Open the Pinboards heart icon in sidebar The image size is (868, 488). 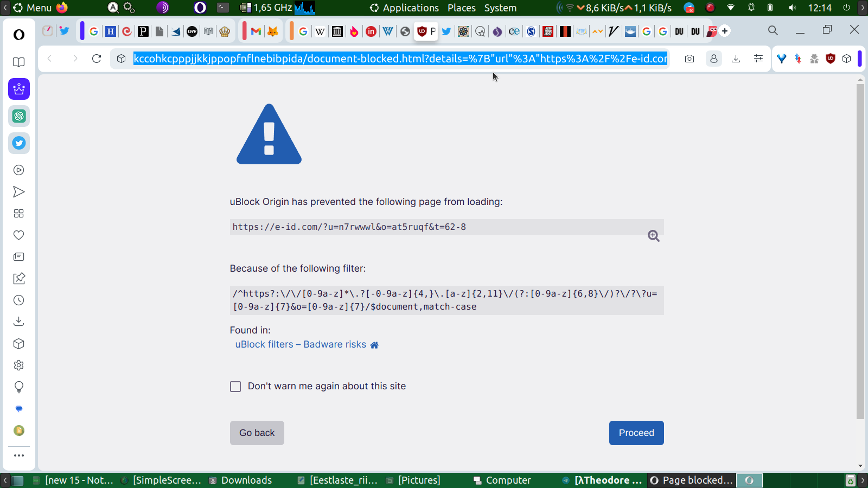(19, 235)
